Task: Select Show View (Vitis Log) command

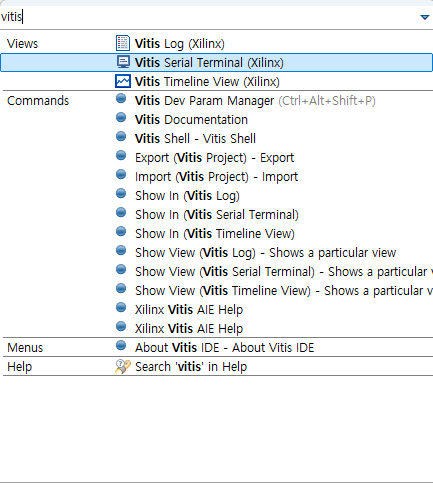Action: tap(265, 253)
